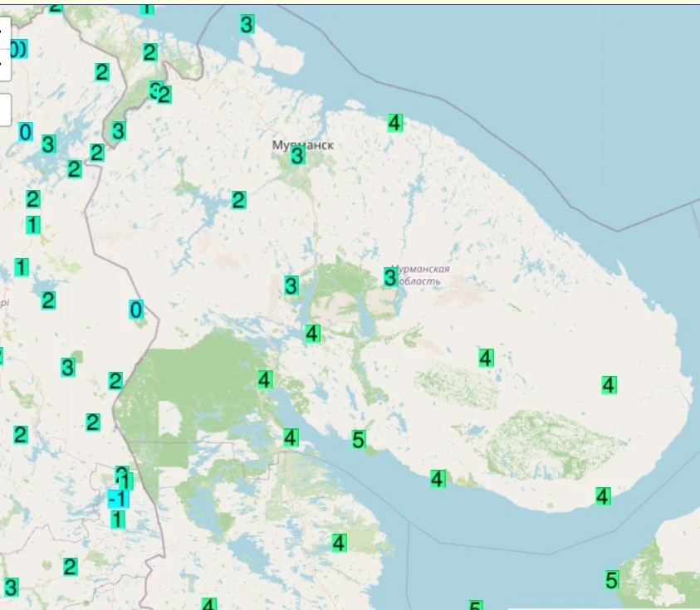Select the 4 marker northeast of Мурманск

coord(394,123)
